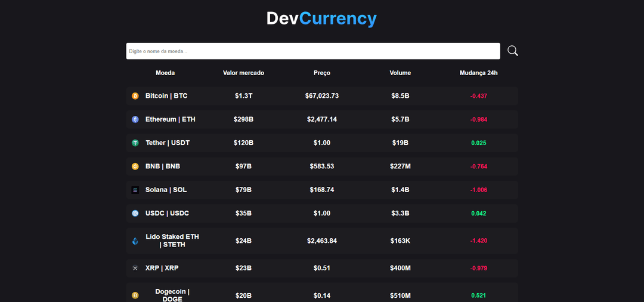
Task: Click Bitcoin price $67,023.73
Action: [322, 95]
